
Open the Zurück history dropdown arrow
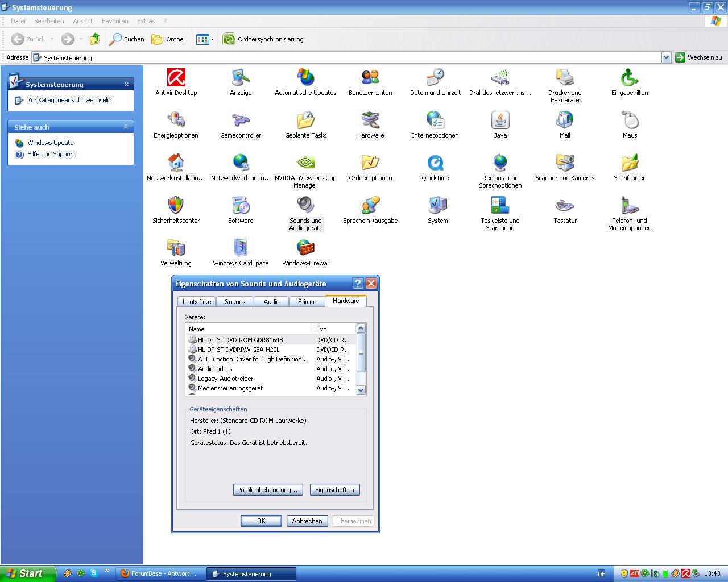[52, 39]
